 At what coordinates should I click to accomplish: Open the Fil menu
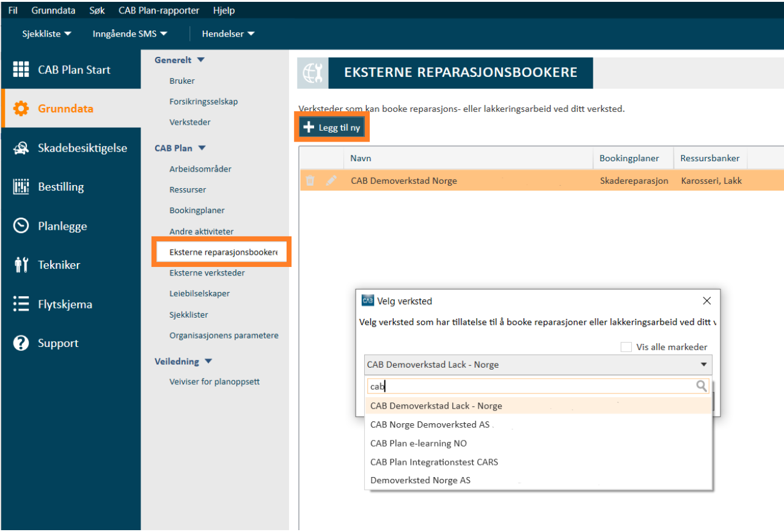pyautogui.click(x=13, y=10)
